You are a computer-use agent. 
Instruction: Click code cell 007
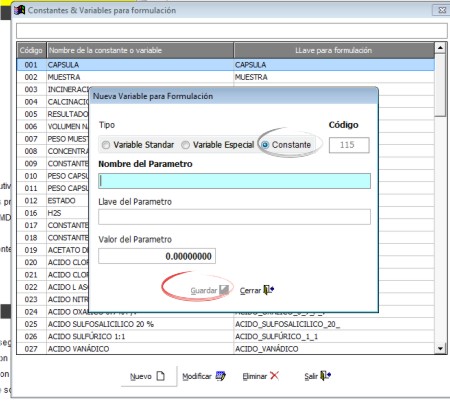[x=31, y=139]
